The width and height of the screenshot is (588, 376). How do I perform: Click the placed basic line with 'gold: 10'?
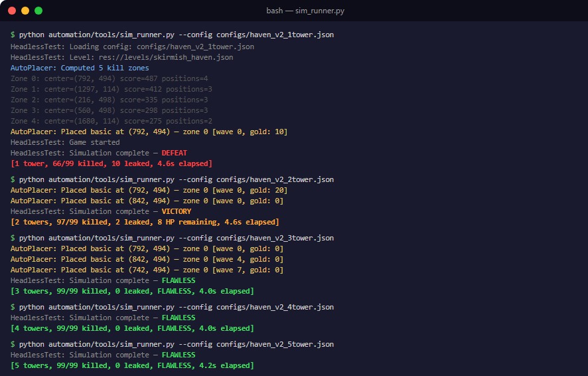pyautogui.click(x=149, y=132)
